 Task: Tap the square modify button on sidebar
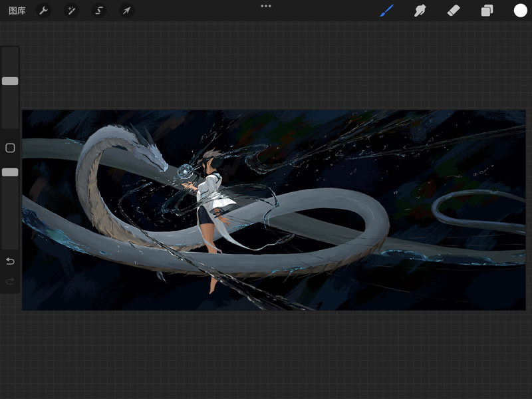(x=10, y=148)
